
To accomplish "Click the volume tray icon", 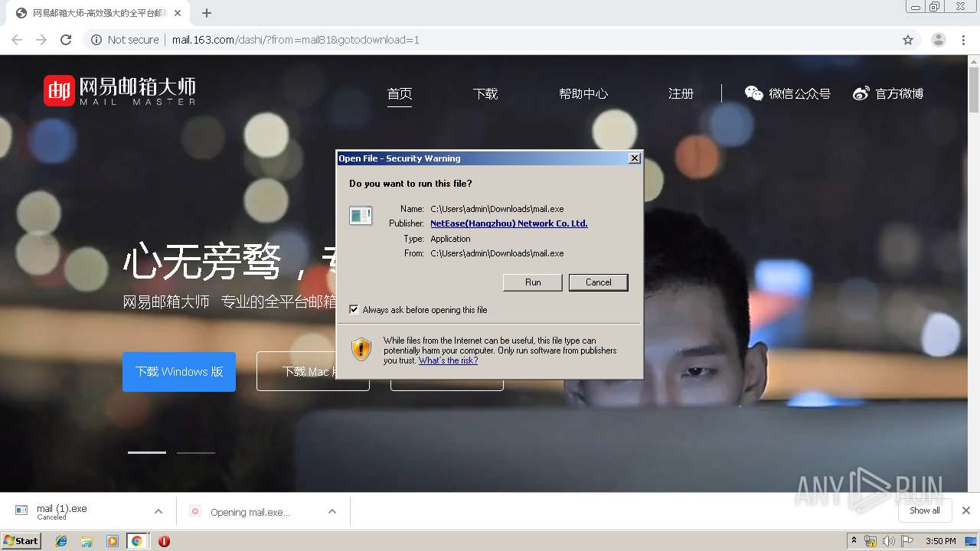I will click(x=889, y=541).
